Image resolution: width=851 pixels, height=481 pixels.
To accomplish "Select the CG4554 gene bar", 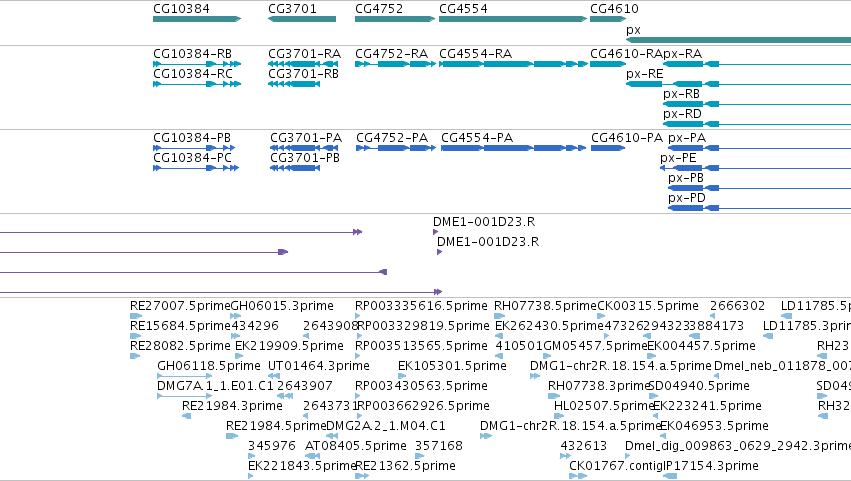I will [513, 19].
